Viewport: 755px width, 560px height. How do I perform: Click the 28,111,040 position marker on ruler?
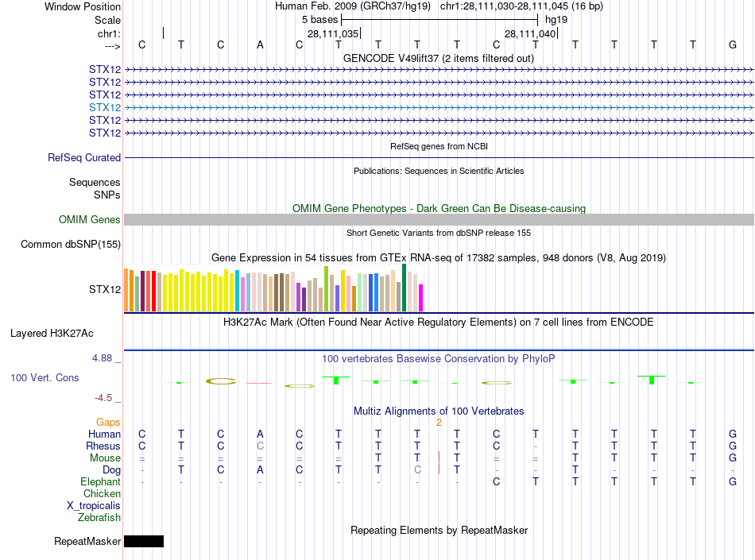click(531, 33)
